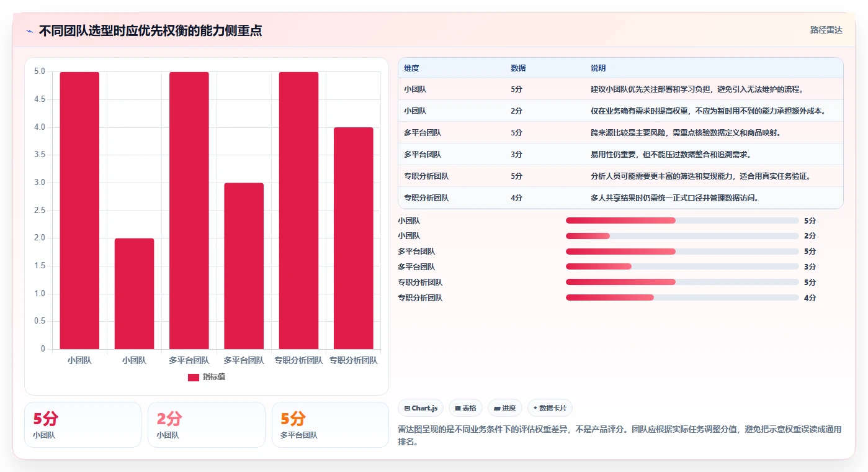Select the 表格 tag chip

pyautogui.click(x=465, y=408)
